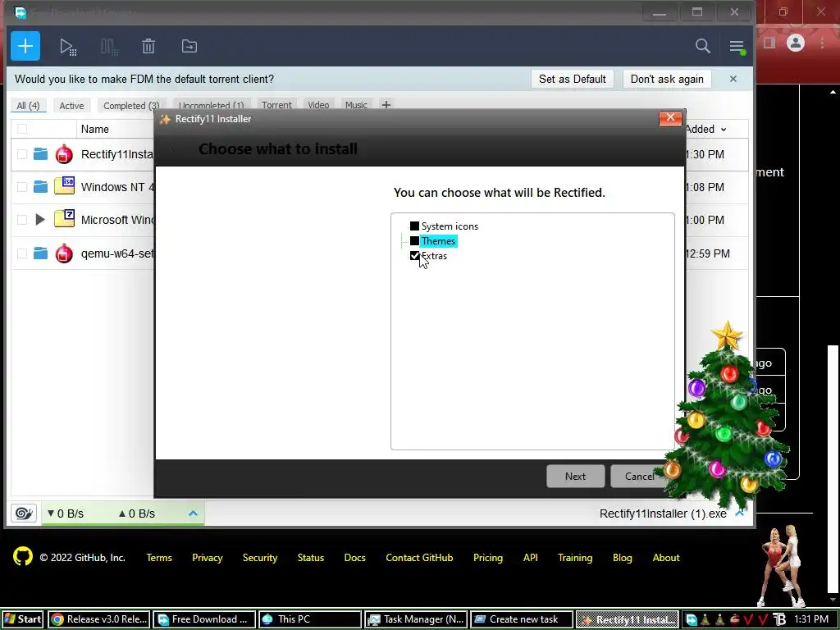Click the GitHub logo in footer
This screenshot has width=840, height=630.
click(22, 557)
